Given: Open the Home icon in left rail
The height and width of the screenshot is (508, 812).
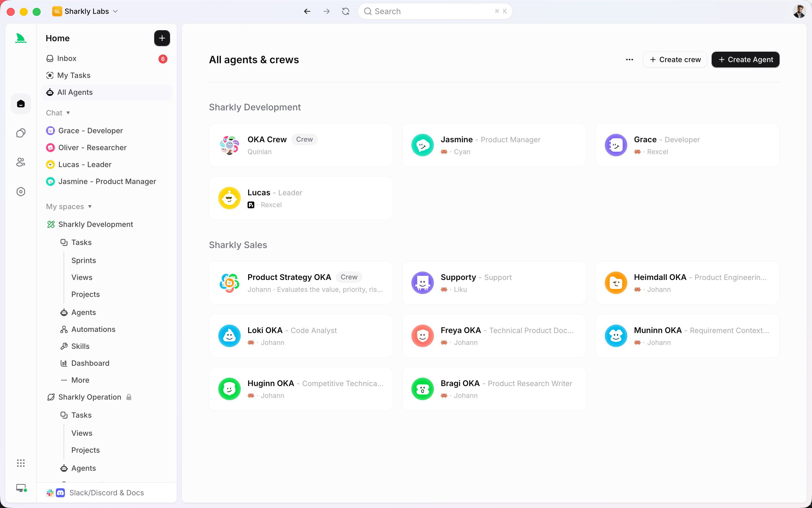Looking at the screenshot, I should [21, 104].
